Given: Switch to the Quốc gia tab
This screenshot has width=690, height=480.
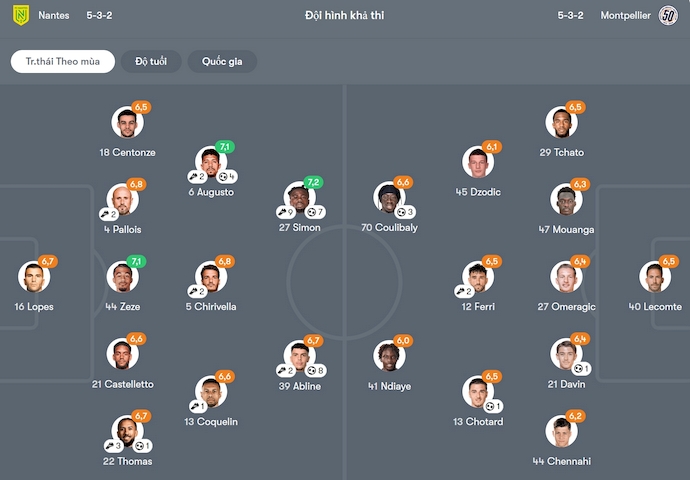Looking at the screenshot, I should click(x=222, y=62).
